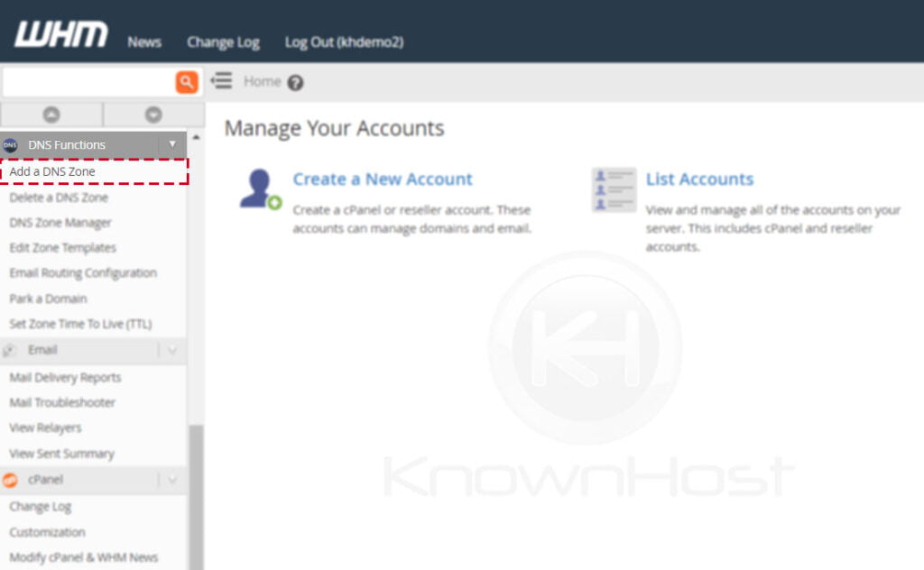Click sidebar scrollbar up arrow
Viewport: 924px width, 570px height.
196,137
